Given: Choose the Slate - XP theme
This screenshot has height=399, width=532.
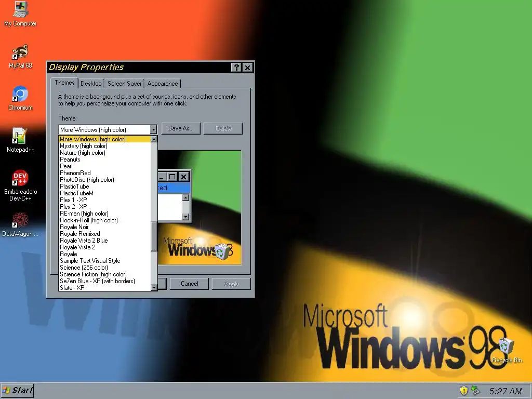Looking at the screenshot, I should (x=104, y=287).
